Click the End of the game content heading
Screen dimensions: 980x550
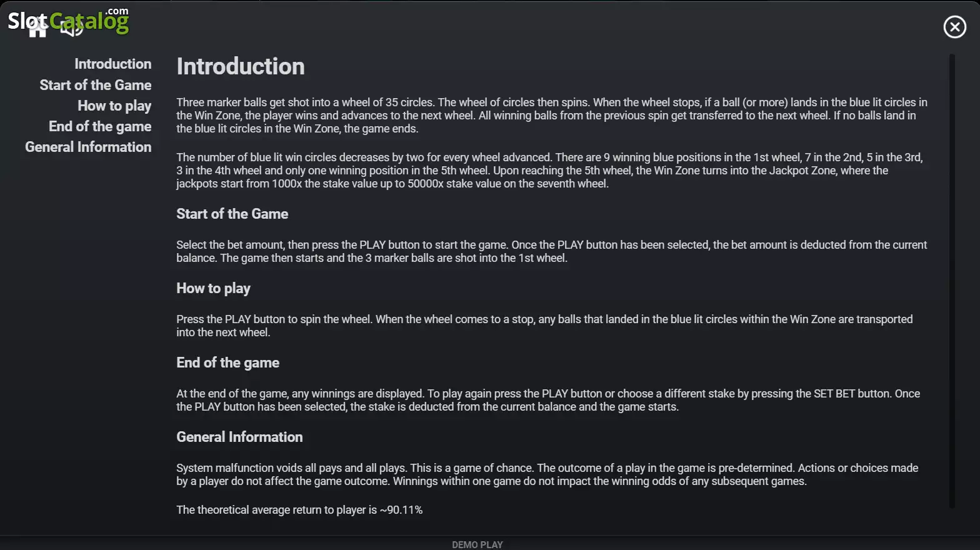pos(227,362)
